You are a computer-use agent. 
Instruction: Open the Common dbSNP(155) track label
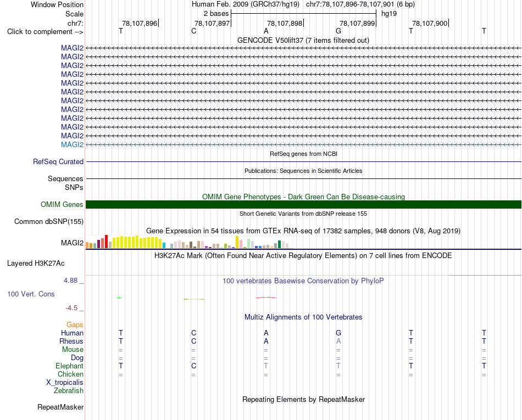49,221
